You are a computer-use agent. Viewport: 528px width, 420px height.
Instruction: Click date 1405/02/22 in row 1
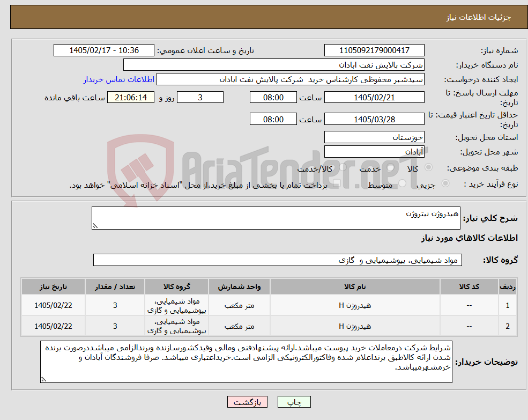[53, 305]
